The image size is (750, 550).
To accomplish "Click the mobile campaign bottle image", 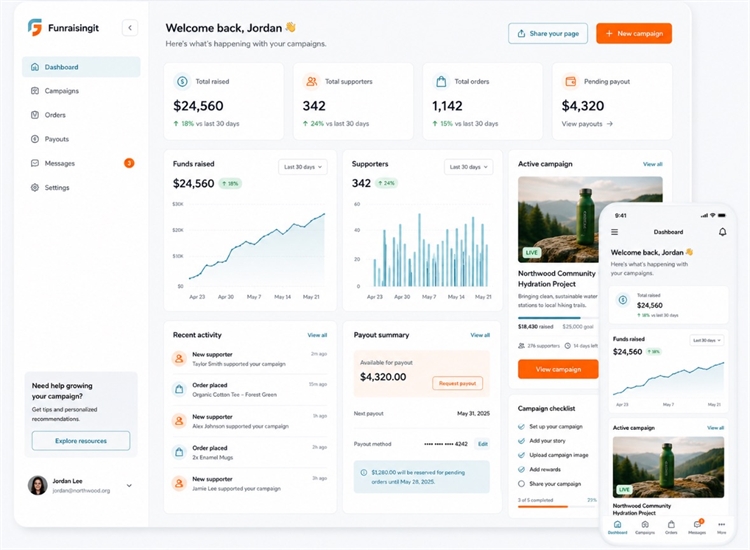I will click(x=668, y=467).
